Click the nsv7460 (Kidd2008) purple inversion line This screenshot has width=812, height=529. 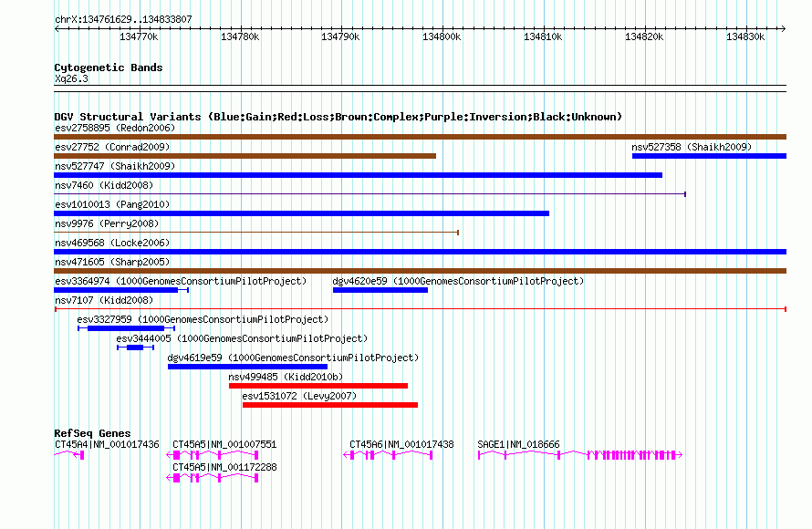point(370,194)
